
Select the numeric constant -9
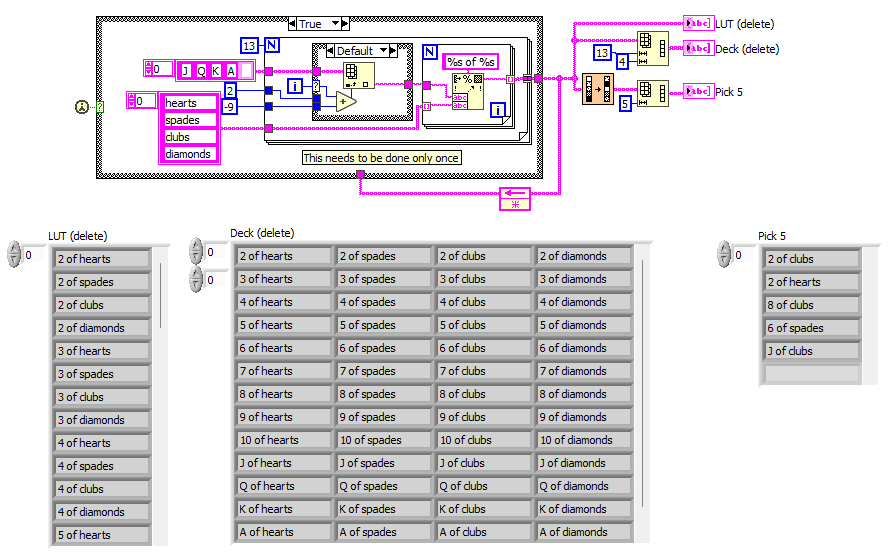(229, 106)
